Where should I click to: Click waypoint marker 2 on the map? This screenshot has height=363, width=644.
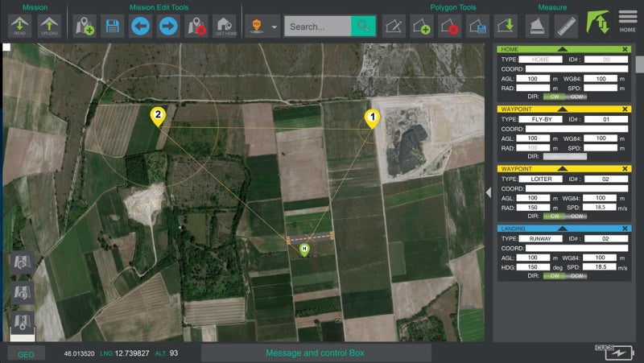pos(159,117)
